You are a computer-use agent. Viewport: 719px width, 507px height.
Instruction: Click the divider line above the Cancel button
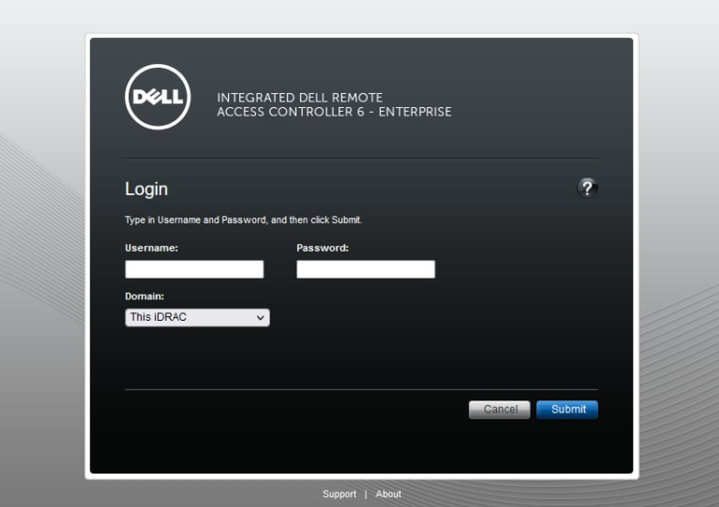click(x=361, y=389)
